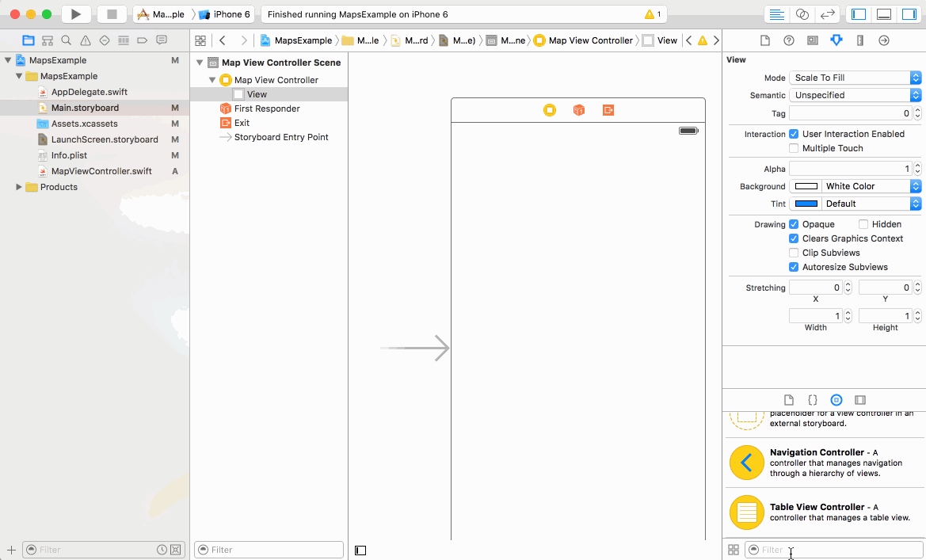Toggle the document outline panel
Screen dimensions: 926x560
click(360, 550)
